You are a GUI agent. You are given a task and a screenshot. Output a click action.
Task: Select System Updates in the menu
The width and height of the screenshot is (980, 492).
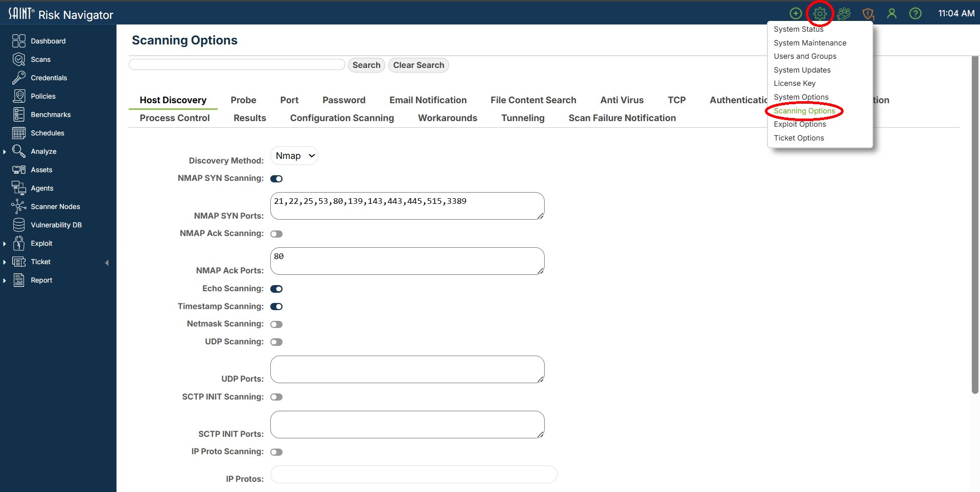802,70
